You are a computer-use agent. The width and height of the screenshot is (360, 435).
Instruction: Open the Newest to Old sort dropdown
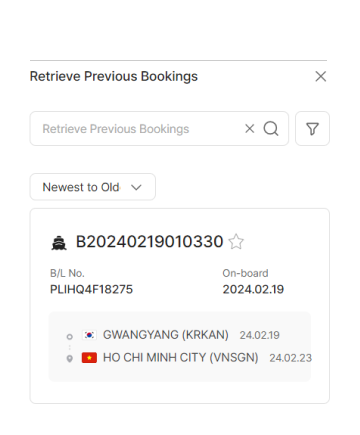point(93,187)
